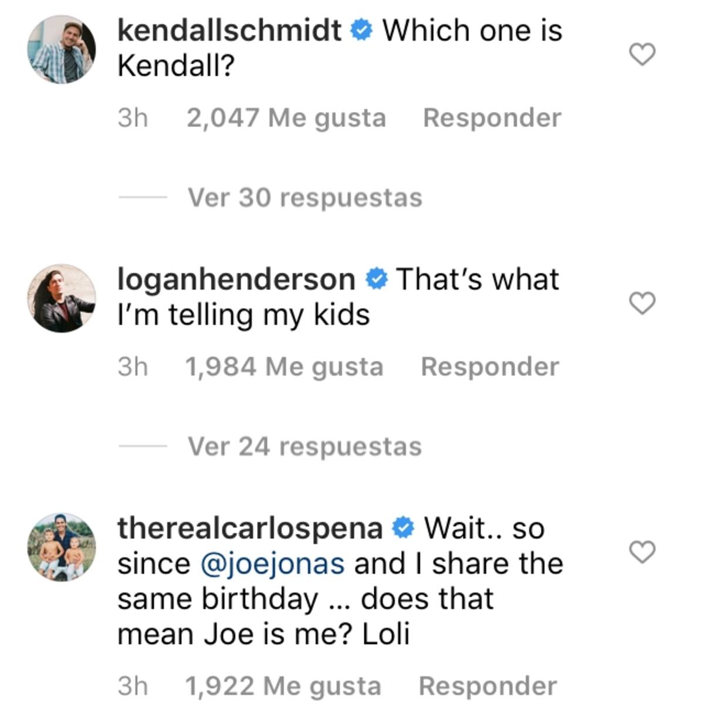View the 1,922 Me gusta likes list
704x728 pixels.
[x=283, y=686]
